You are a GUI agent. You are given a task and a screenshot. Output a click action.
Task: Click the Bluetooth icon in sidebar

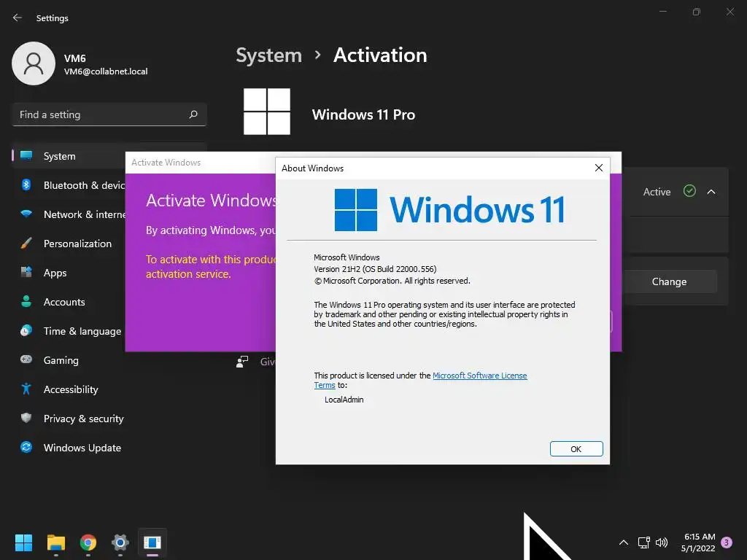pos(26,184)
